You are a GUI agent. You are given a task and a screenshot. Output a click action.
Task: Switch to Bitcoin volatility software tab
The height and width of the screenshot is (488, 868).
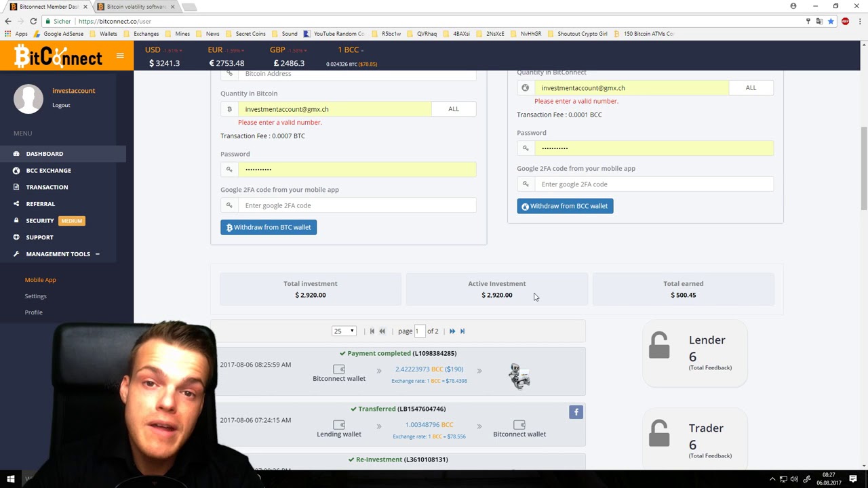136,7
